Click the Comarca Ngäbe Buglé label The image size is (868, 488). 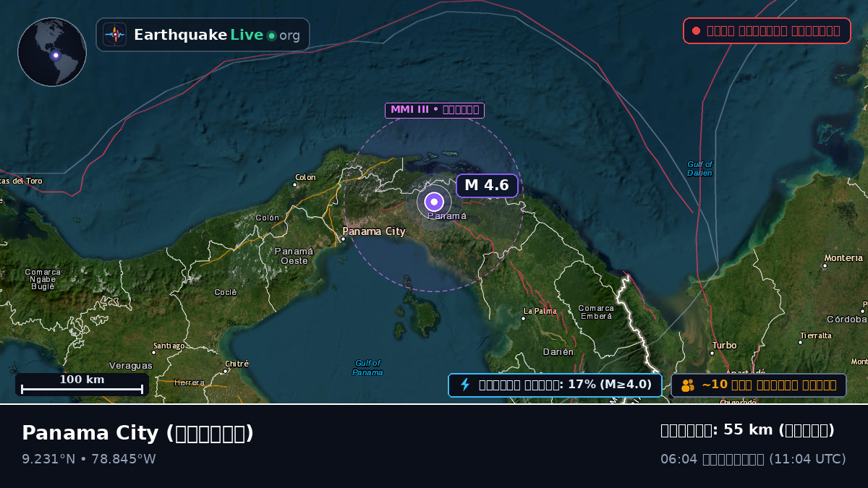coord(43,279)
